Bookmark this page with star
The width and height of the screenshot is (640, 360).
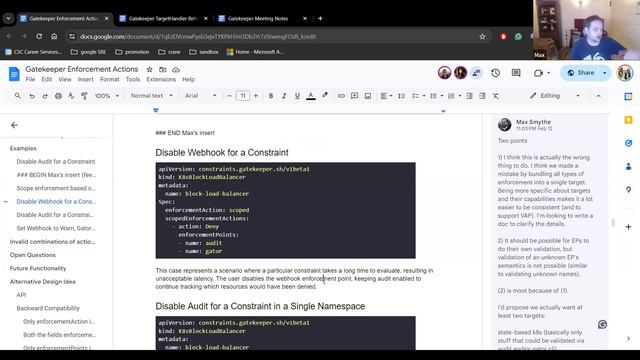(482, 36)
